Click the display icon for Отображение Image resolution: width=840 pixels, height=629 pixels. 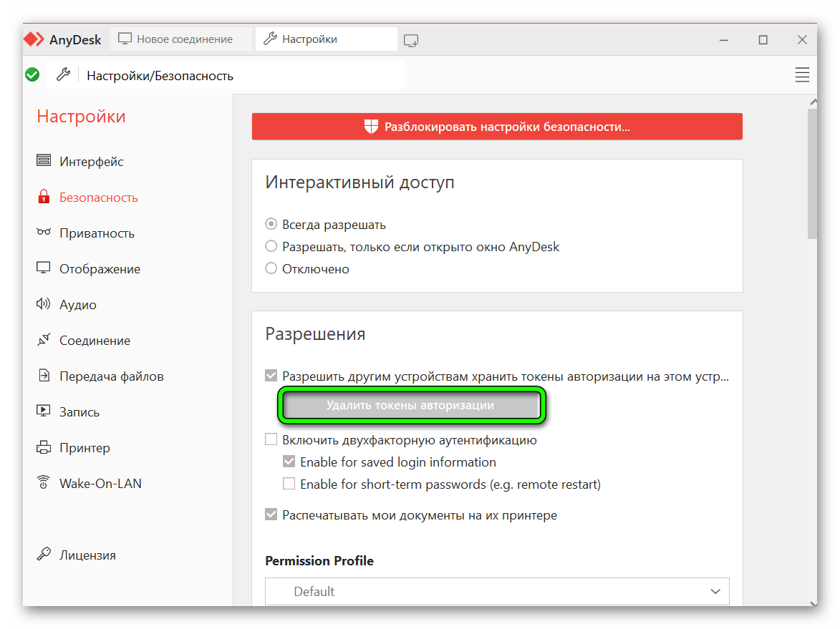coord(44,268)
